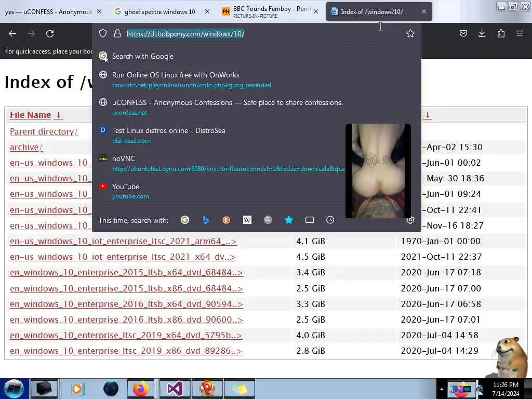Show hidden system tray icons arrow
532x399 pixels.
click(x=442, y=389)
